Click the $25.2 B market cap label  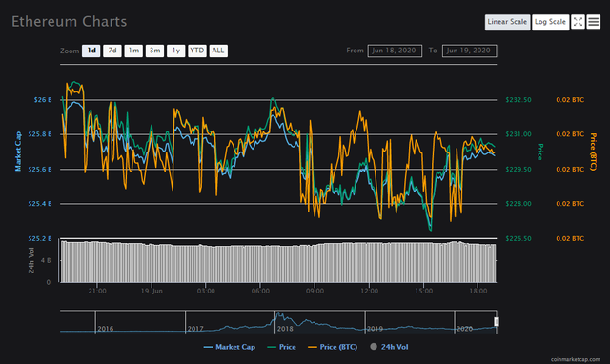click(x=40, y=239)
